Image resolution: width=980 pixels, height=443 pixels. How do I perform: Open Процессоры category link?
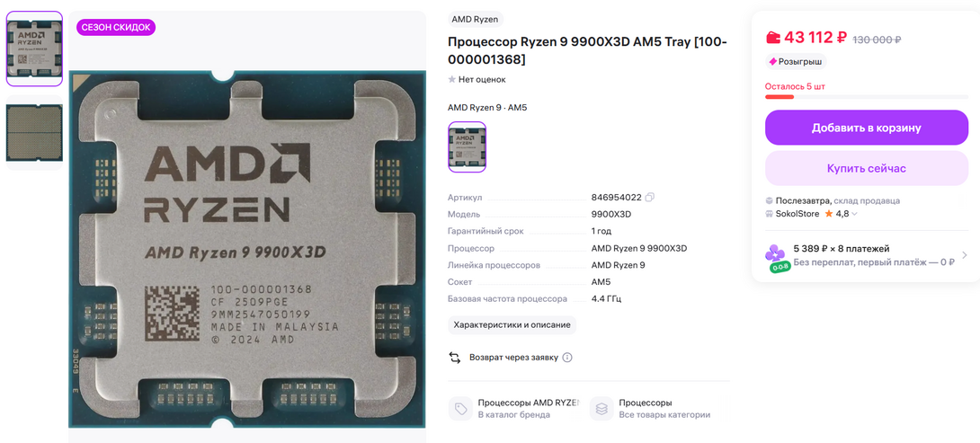(x=645, y=403)
